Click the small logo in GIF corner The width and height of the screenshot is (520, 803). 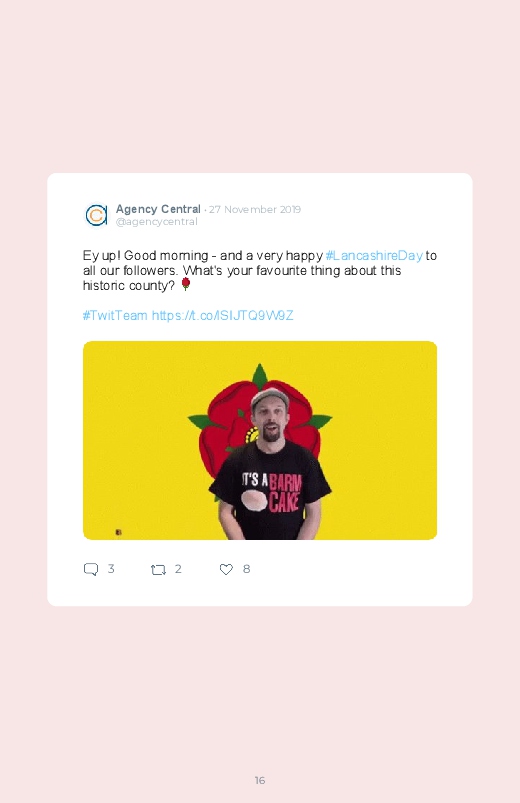(118, 533)
